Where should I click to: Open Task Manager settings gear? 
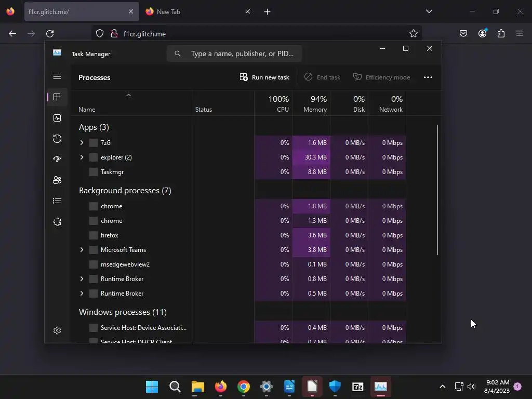[x=57, y=330]
